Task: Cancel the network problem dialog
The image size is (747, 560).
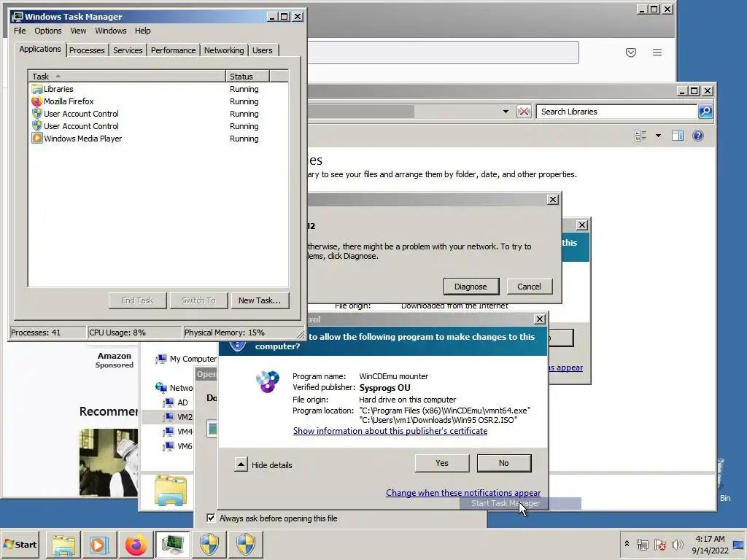Action: point(529,287)
